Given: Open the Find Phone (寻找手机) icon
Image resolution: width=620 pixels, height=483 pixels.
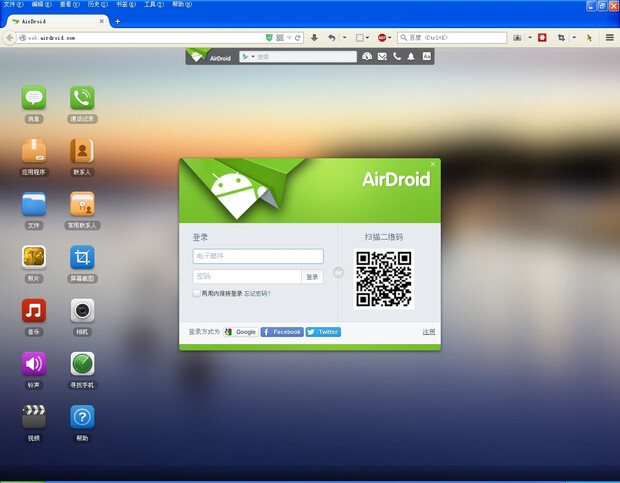Looking at the screenshot, I should 82,364.
